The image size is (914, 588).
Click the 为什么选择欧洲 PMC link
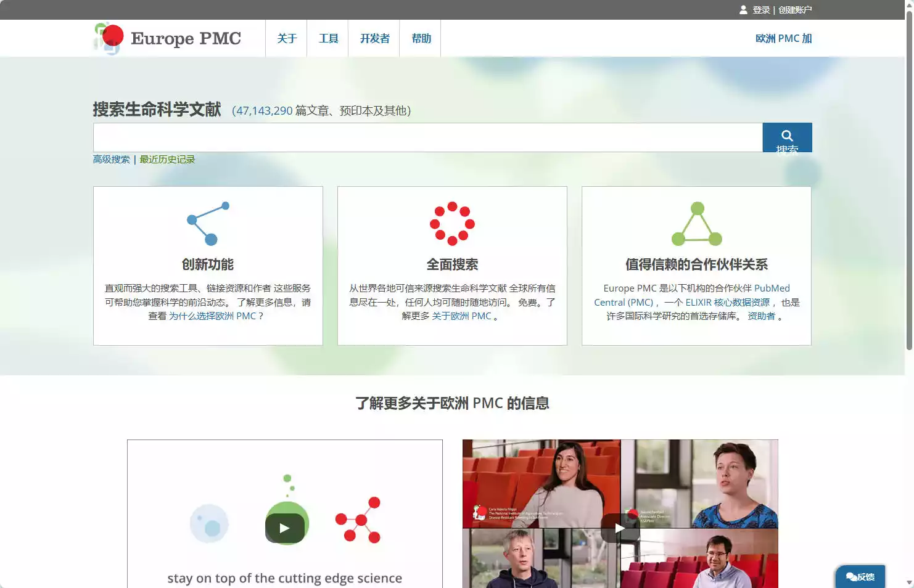(213, 316)
